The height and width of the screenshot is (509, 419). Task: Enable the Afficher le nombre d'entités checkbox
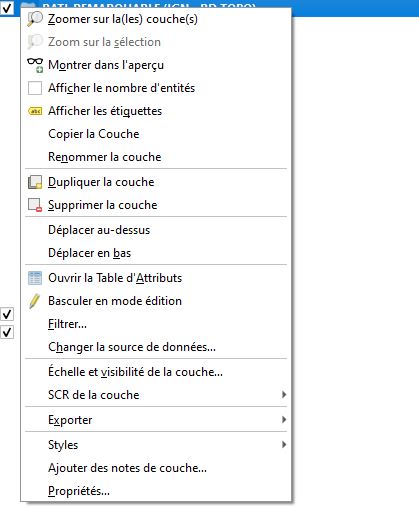pos(35,88)
